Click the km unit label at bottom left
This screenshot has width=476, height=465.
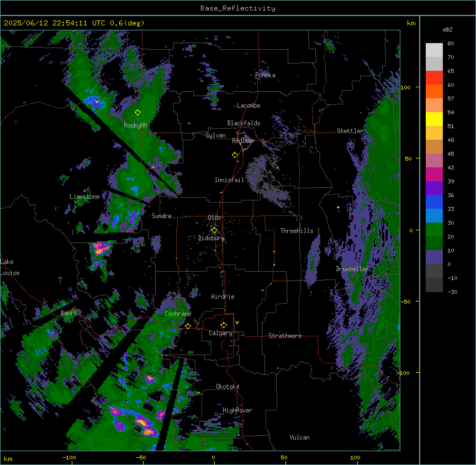tap(8, 458)
